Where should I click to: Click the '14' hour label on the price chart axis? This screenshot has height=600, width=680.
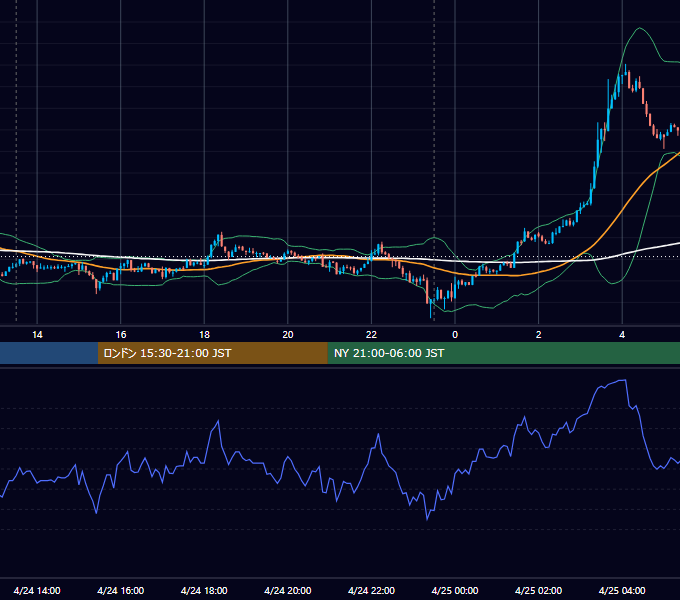click(x=37, y=335)
